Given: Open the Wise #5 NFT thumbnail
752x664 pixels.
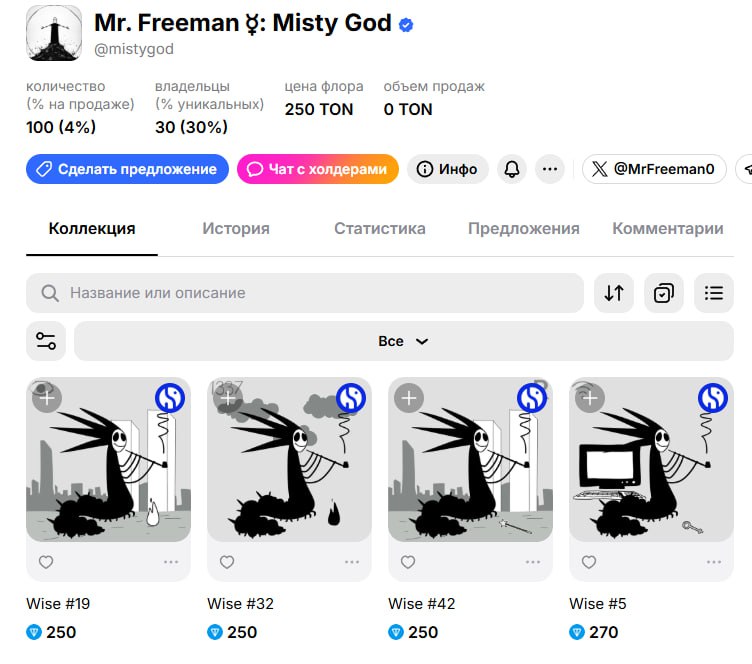Looking at the screenshot, I should point(651,460).
